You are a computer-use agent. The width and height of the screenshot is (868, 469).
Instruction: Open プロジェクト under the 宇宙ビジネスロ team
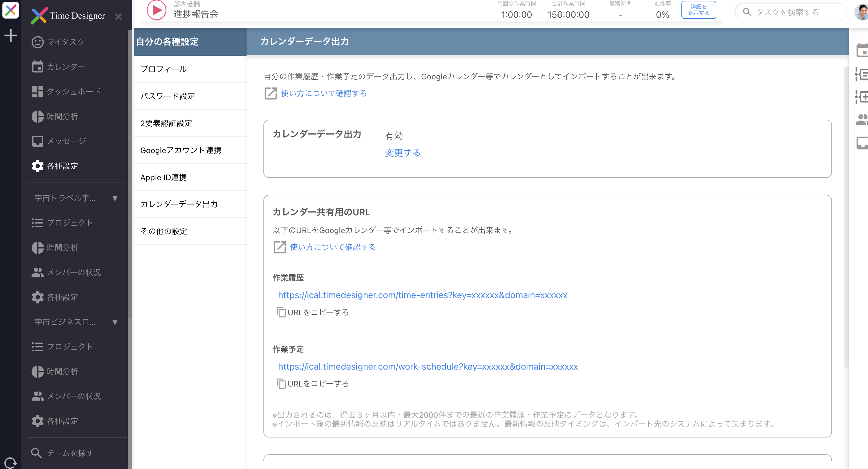pyautogui.click(x=62, y=347)
